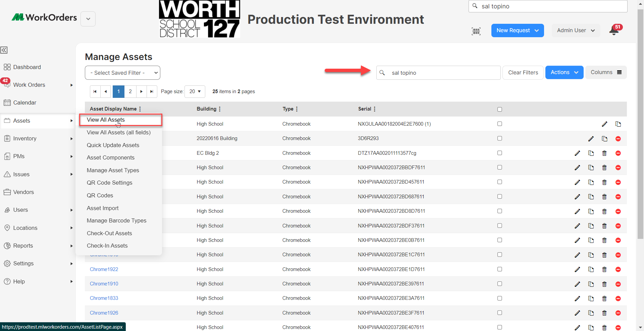
Task: Expand the Admin User dropdown
Action: click(x=576, y=30)
